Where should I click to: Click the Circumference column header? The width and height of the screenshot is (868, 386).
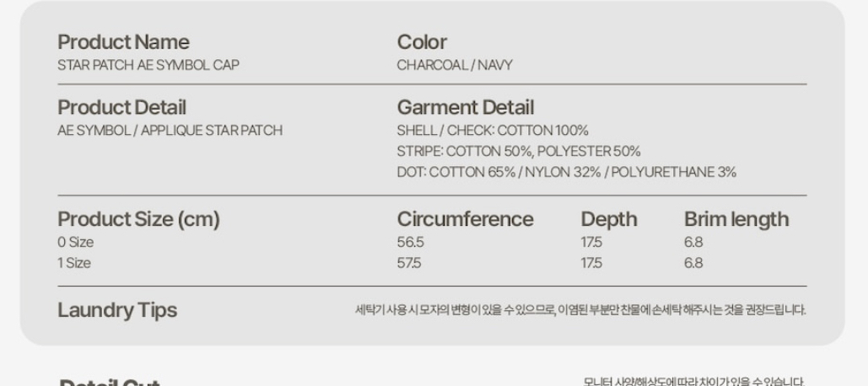[465, 220]
